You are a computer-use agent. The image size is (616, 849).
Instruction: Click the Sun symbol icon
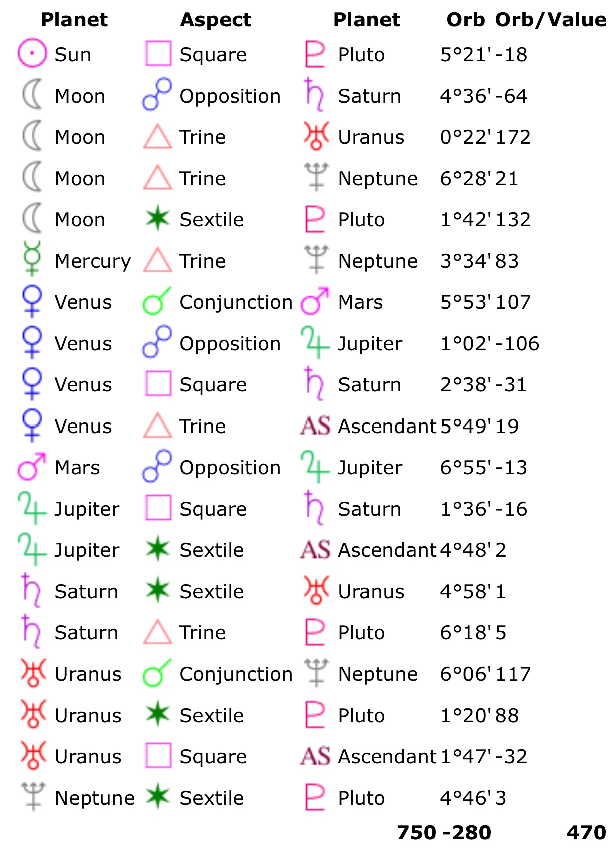coord(32,53)
